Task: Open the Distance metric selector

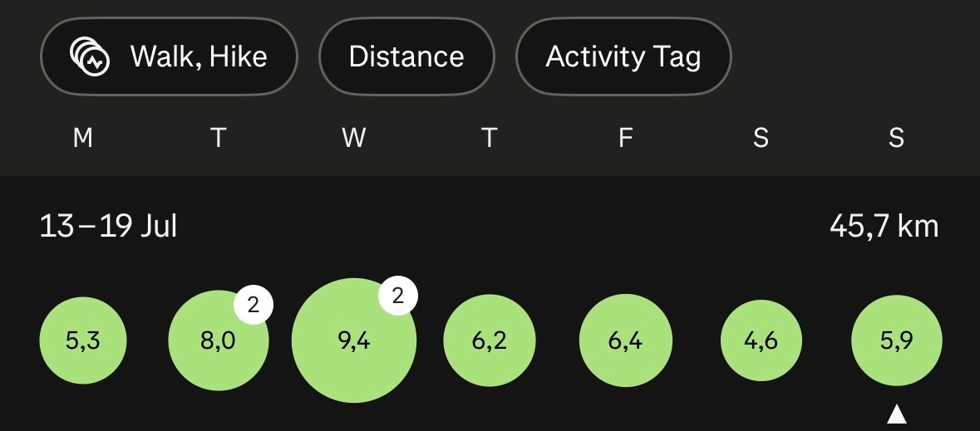Action: click(406, 56)
